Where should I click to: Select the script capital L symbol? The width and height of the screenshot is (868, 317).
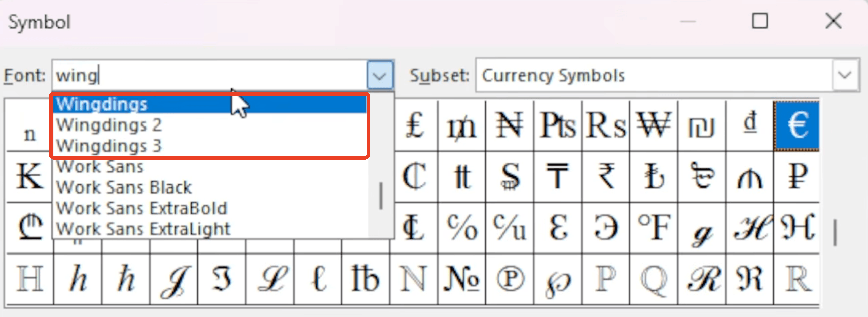(x=270, y=280)
